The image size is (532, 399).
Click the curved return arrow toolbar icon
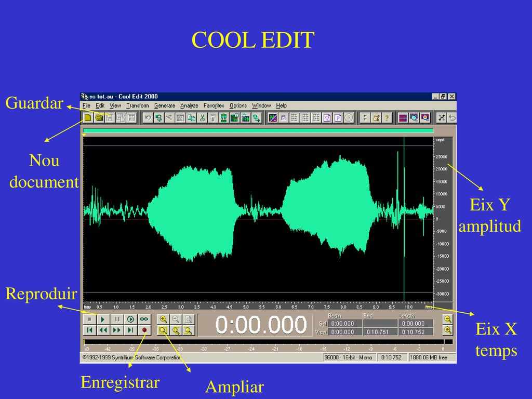tap(452, 118)
